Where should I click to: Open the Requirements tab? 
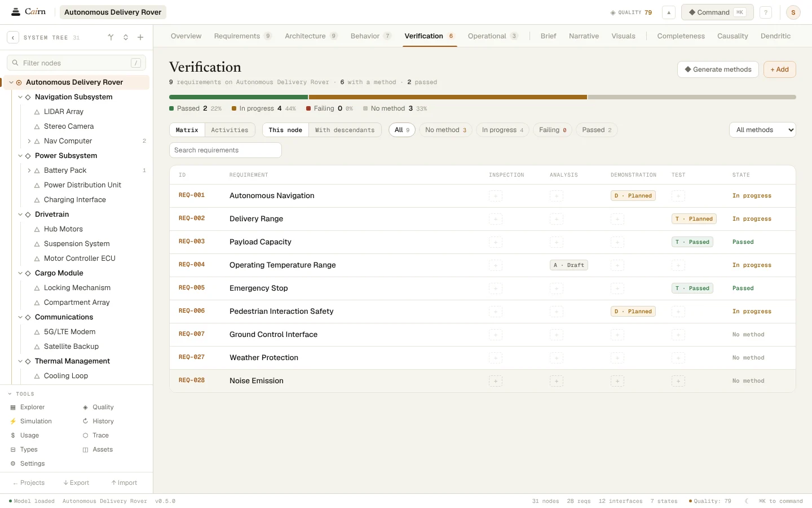(242, 36)
